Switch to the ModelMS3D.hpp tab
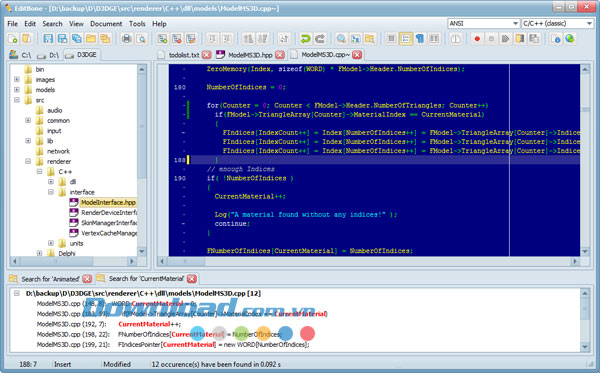 (249, 55)
